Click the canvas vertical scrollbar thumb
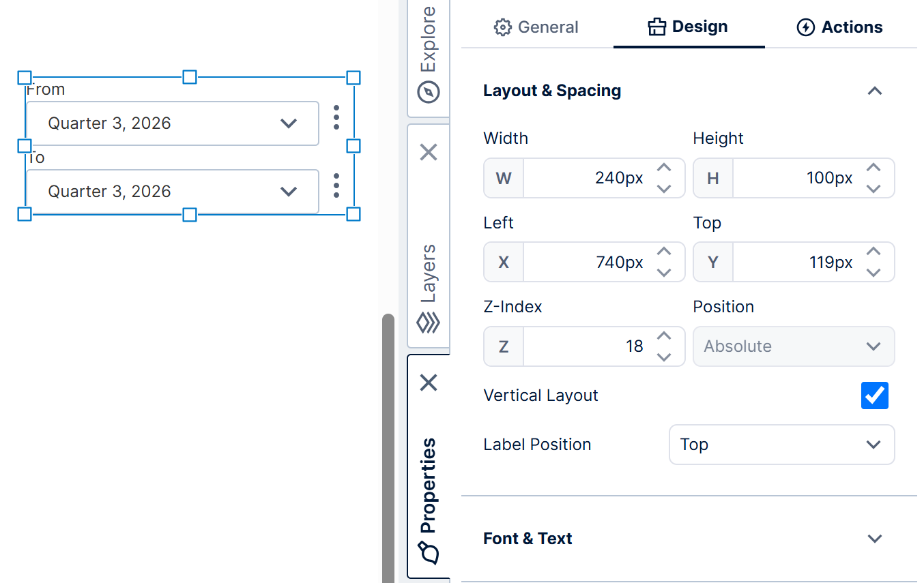This screenshot has height=583, width=924. coord(388,448)
